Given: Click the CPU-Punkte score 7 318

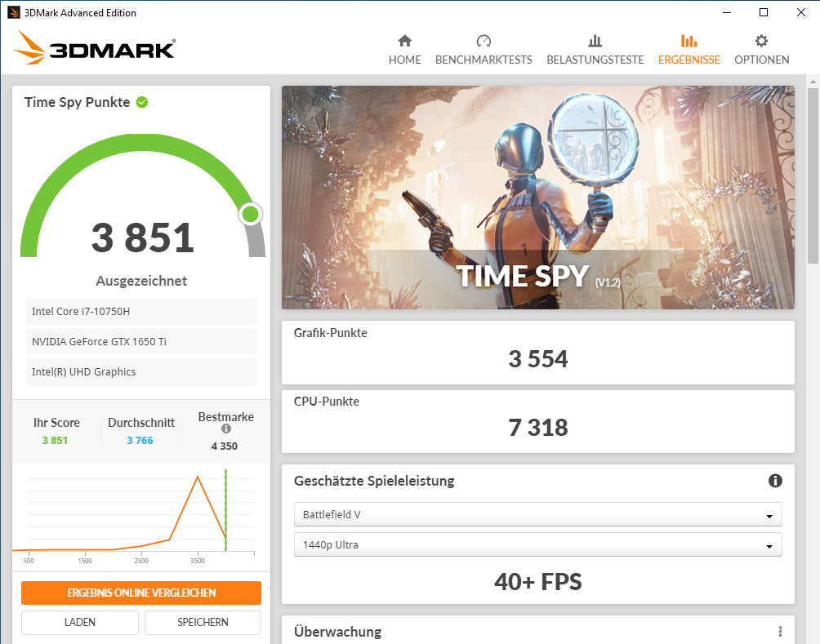Looking at the screenshot, I should pyautogui.click(x=537, y=428).
